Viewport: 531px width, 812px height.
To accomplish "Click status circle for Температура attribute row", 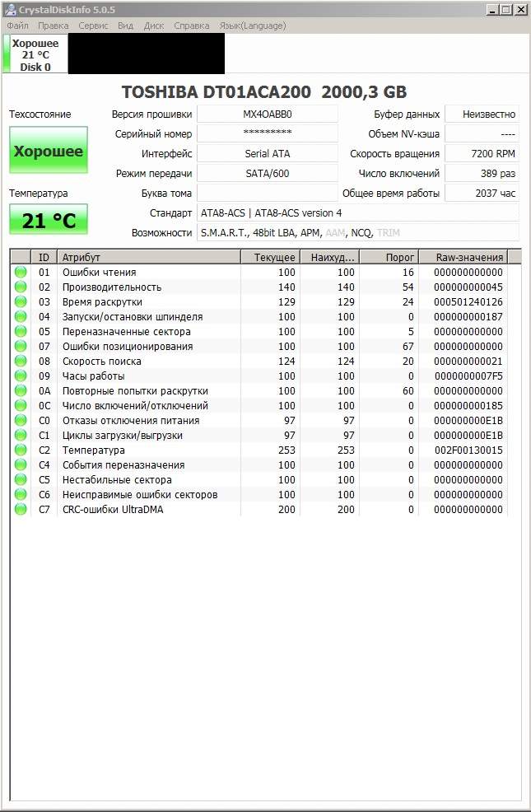I will pyautogui.click(x=21, y=450).
